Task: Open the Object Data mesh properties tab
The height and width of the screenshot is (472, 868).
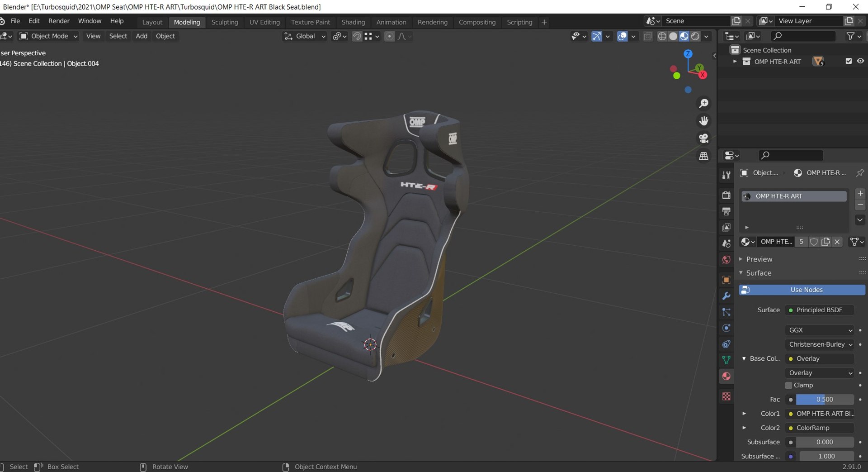Action: (x=726, y=360)
